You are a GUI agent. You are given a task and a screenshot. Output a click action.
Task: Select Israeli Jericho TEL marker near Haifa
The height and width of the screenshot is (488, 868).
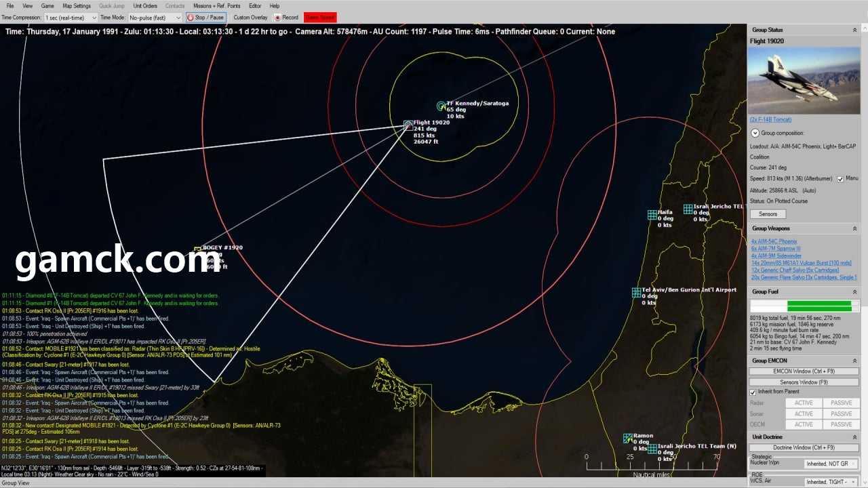coord(688,209)
